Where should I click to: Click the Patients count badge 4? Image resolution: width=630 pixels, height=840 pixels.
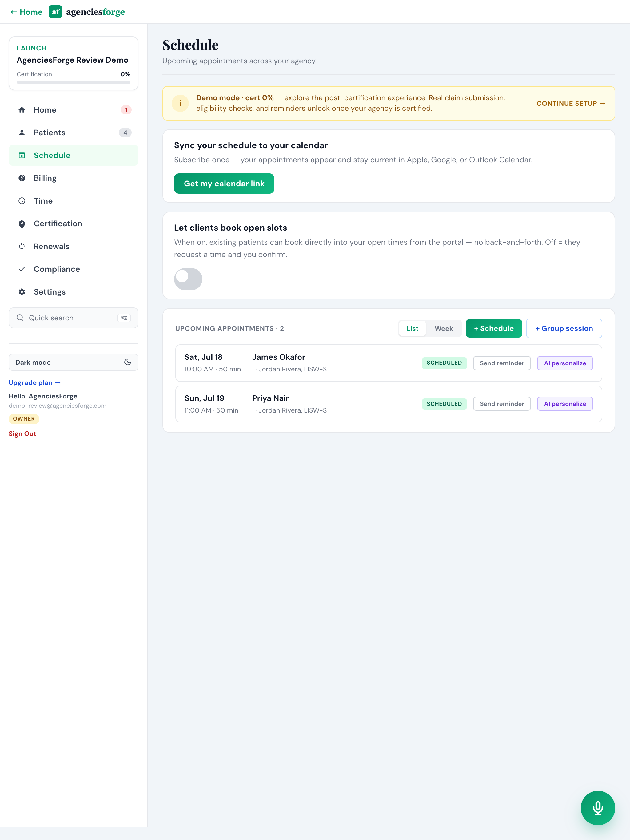pos(125,133)
